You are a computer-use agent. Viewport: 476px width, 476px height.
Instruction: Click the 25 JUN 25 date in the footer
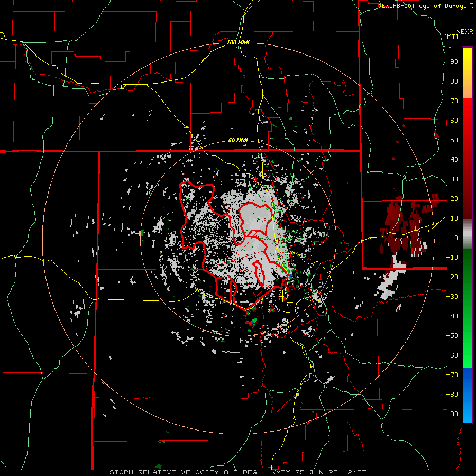(318, 472)
